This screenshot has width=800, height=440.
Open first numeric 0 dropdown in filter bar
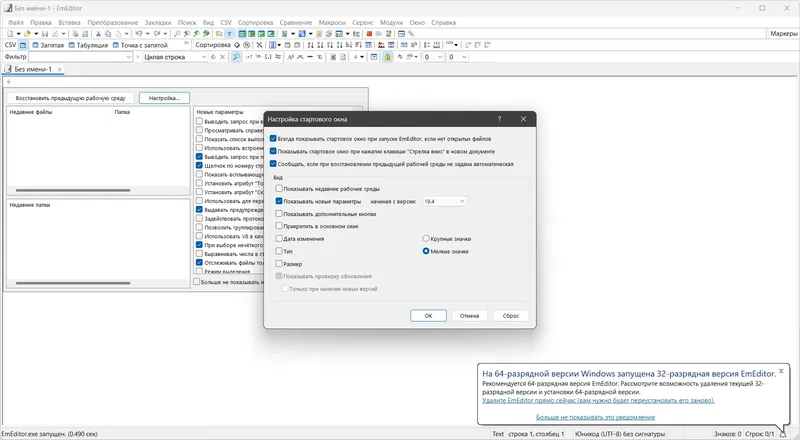[x=440, y=57]
